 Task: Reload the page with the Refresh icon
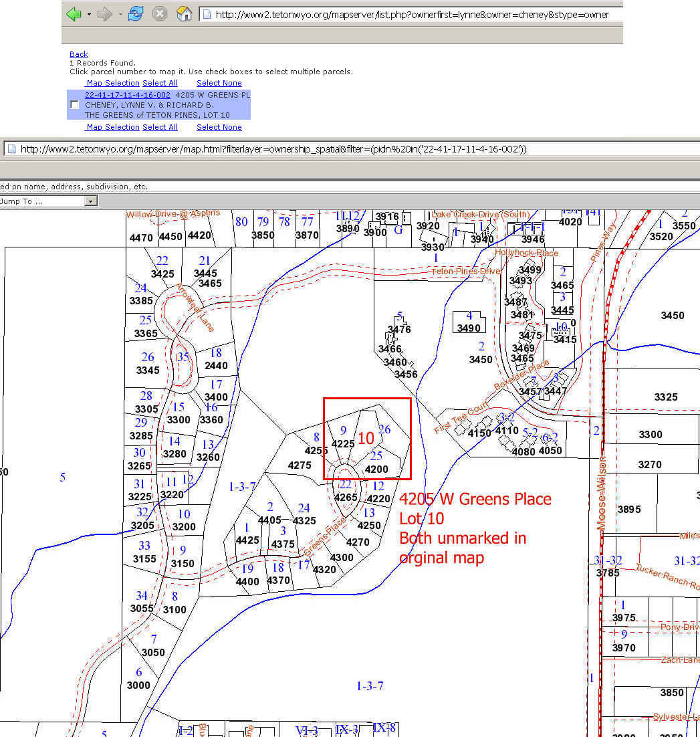(x=136, y=14)
